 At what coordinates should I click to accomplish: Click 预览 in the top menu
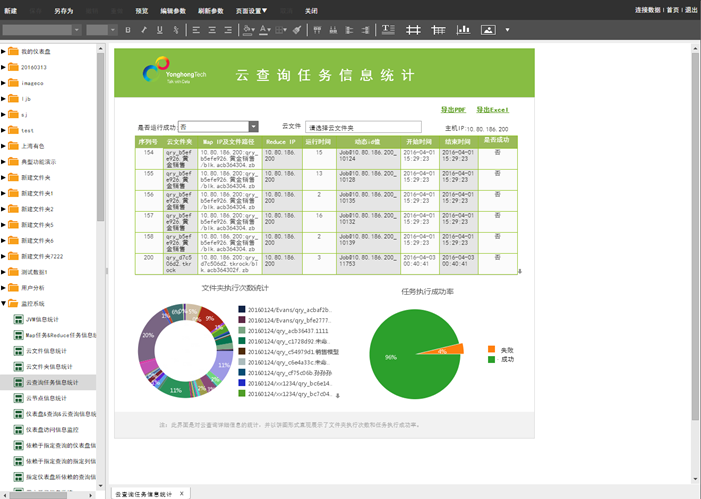click(x=141, y=11)
